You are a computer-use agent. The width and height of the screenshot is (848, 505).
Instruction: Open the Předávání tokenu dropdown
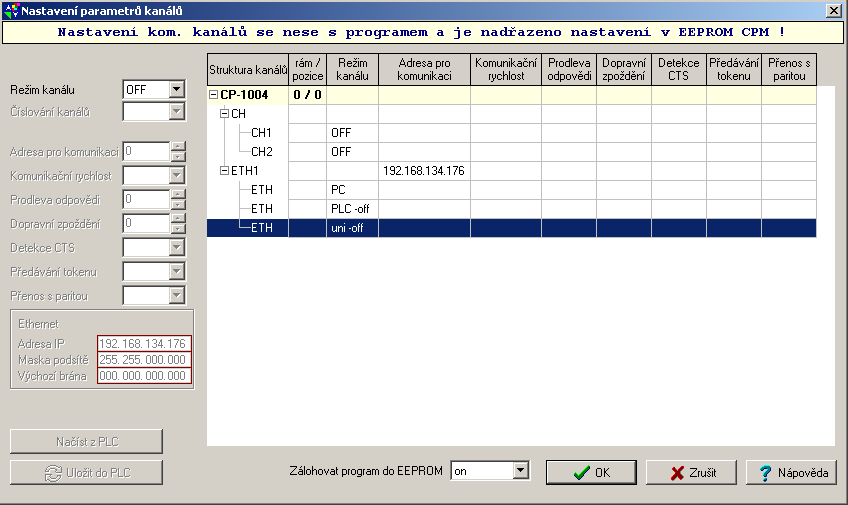pos(177,271)
